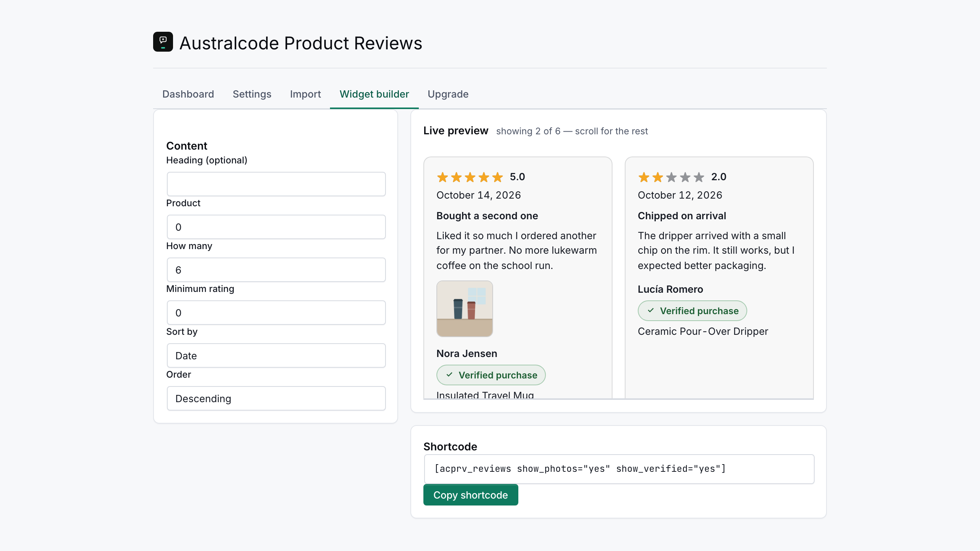Click the Product field showing 0

click(x=276, y=227)
